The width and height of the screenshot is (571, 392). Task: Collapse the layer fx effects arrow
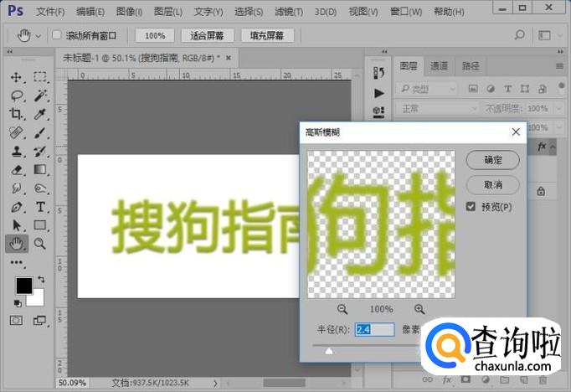553,147
